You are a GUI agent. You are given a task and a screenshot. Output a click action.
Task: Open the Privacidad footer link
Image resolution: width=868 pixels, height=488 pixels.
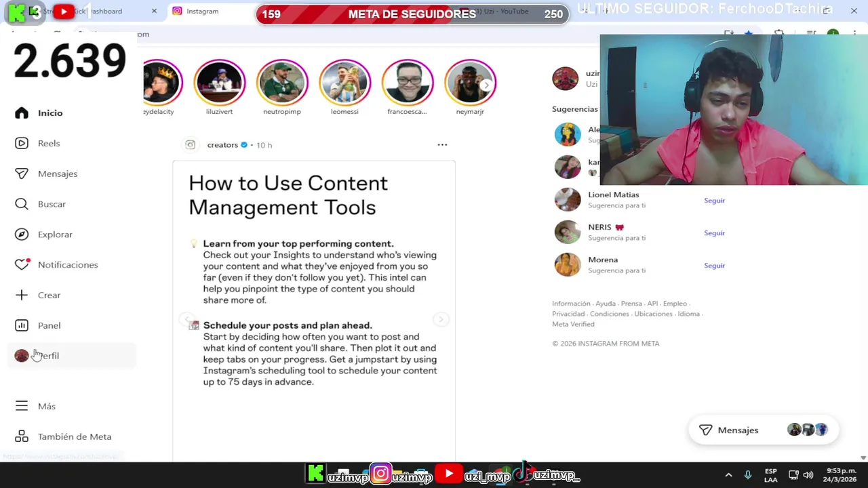click(568, 314)
